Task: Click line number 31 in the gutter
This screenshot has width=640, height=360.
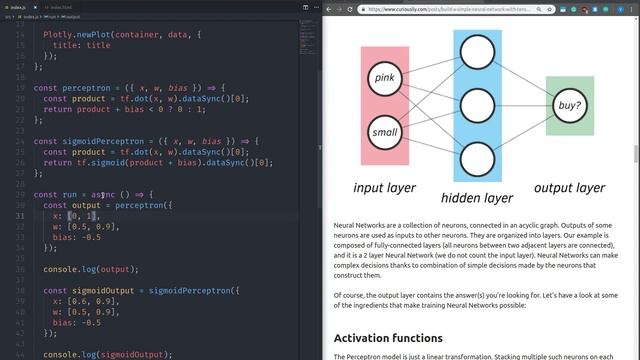Action: 20,216
